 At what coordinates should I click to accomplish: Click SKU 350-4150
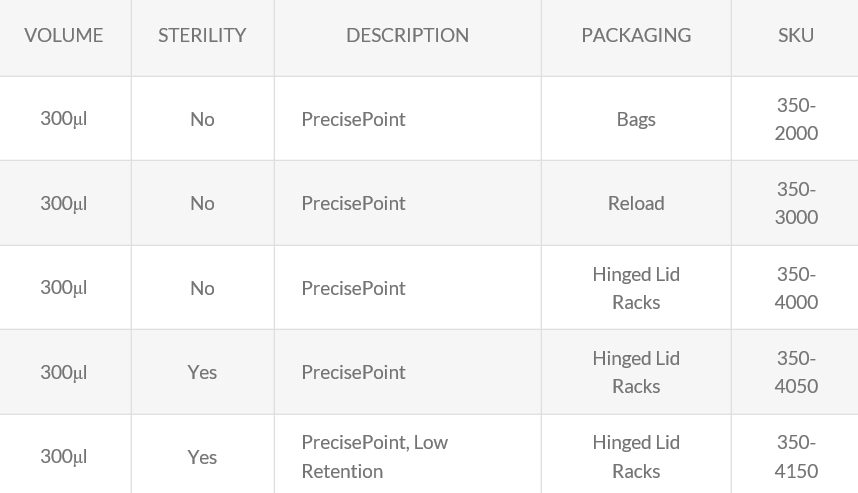[x=796, y=457]
